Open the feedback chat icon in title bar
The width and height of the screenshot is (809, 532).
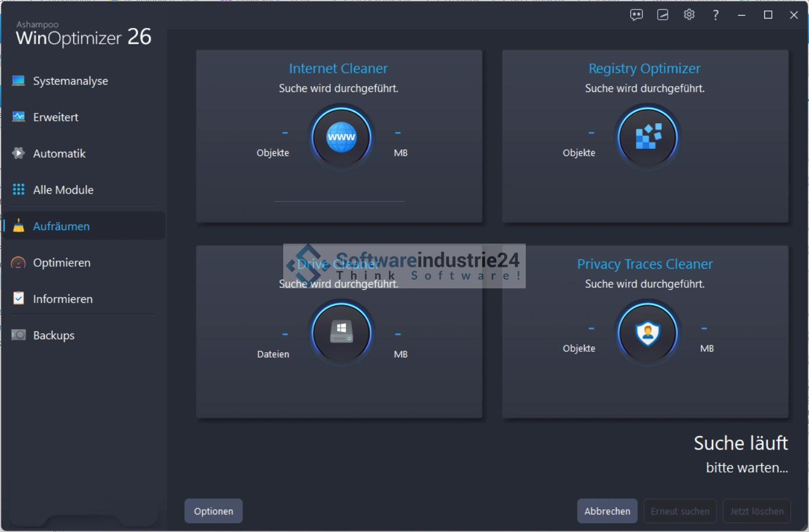click(636, 15)
